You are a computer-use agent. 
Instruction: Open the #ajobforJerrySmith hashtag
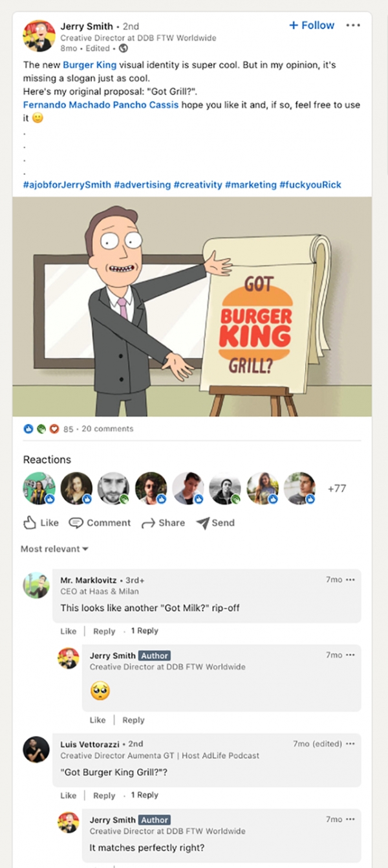[67, 184]
